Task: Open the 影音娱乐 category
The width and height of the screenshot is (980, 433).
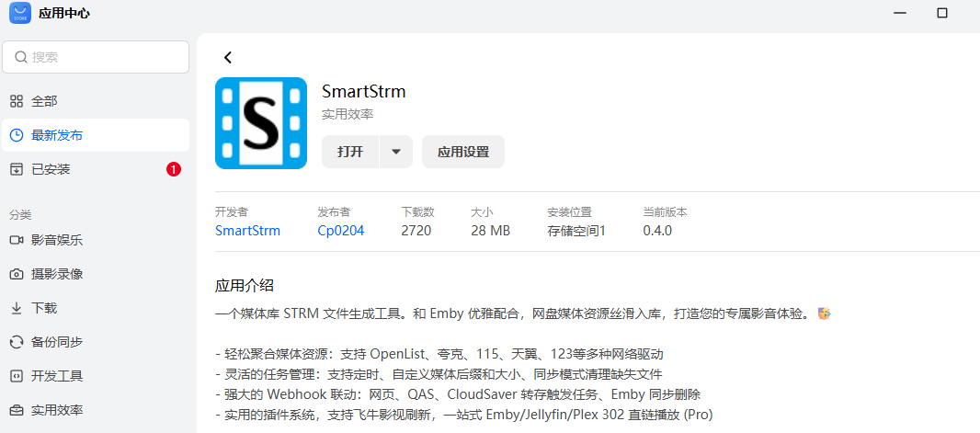Action: pos(96,240)
